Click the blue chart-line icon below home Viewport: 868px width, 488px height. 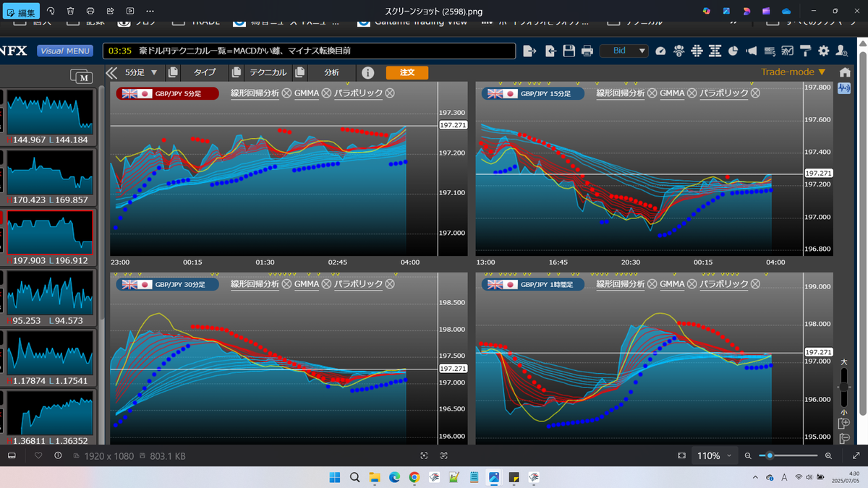point(844,88)
